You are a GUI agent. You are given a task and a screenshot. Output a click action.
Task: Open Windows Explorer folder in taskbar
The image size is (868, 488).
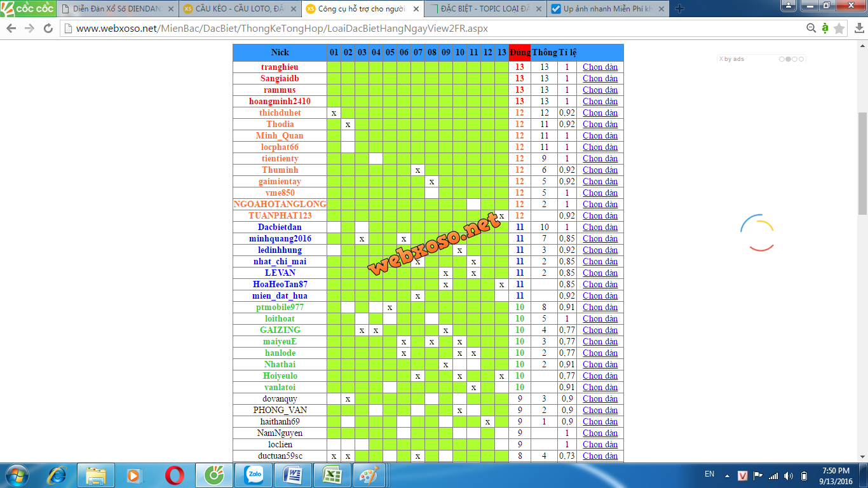click(x=96, y=475)
